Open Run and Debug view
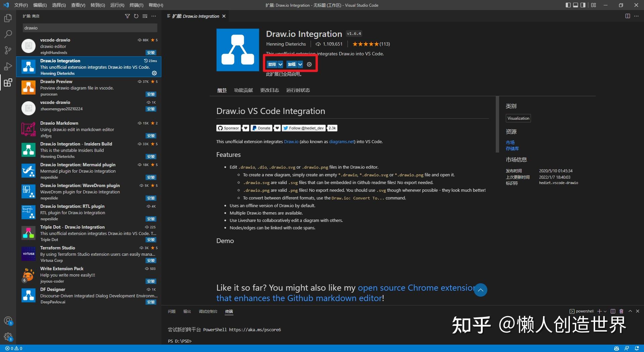 coord(8,66)
